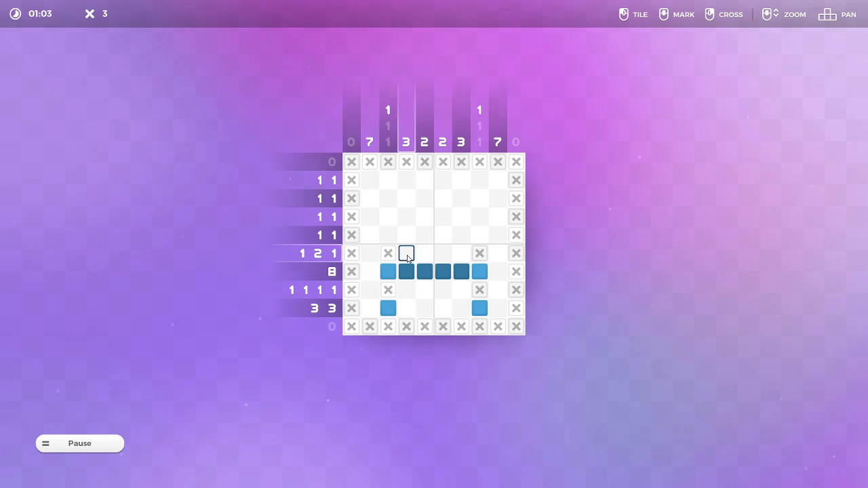Select the TILE mouse icon
Screen dimensions: 868x488
(623, 14)
